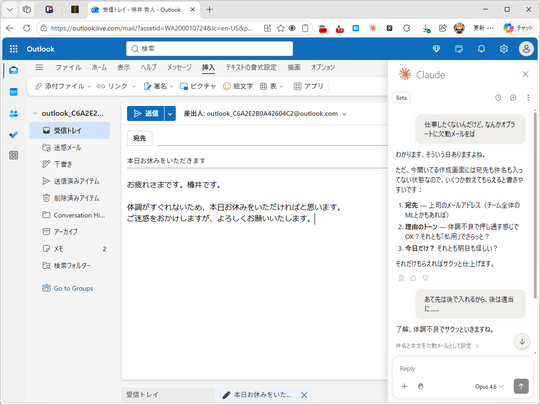
Task: Open Mail in the left app rail
Action: [13, 70]
